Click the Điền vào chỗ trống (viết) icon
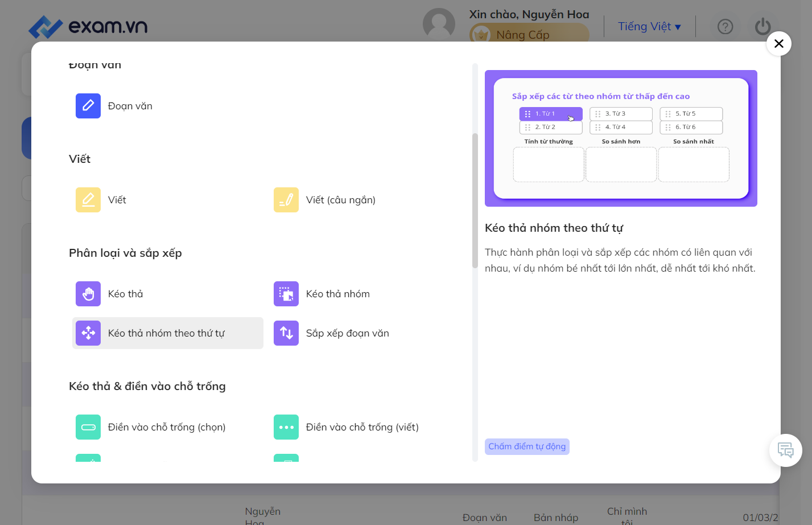This screenshot has width=812, height=525. pyautogui.click(x=286, y=427)
